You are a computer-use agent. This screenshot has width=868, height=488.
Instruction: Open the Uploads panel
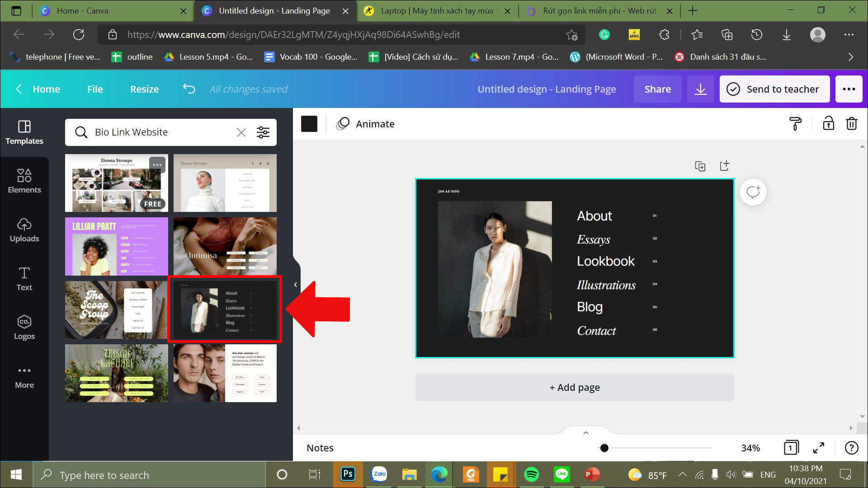(24, 230)
